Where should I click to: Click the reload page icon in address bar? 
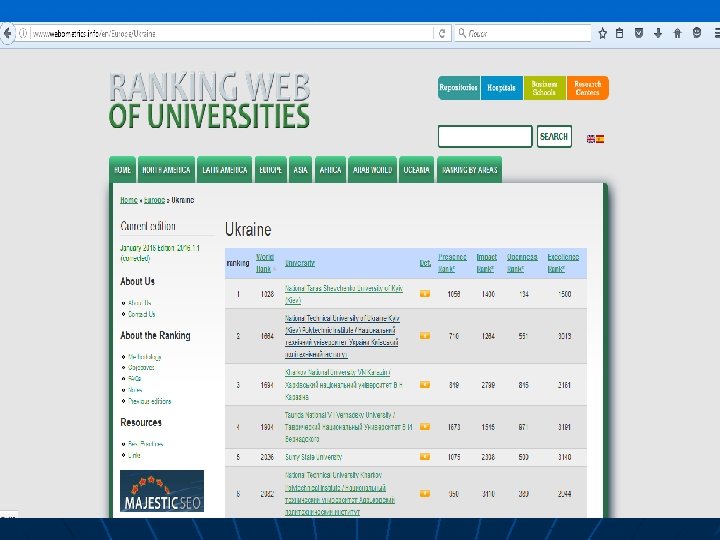coord(442,34)
